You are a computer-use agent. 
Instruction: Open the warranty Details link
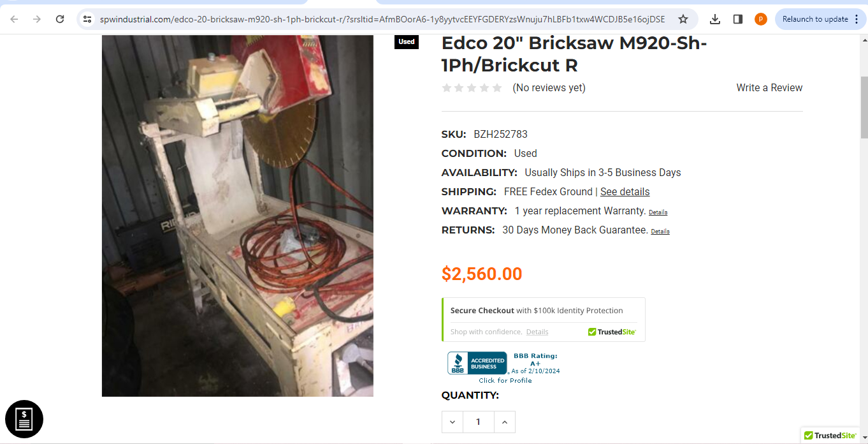coord(658,212)
